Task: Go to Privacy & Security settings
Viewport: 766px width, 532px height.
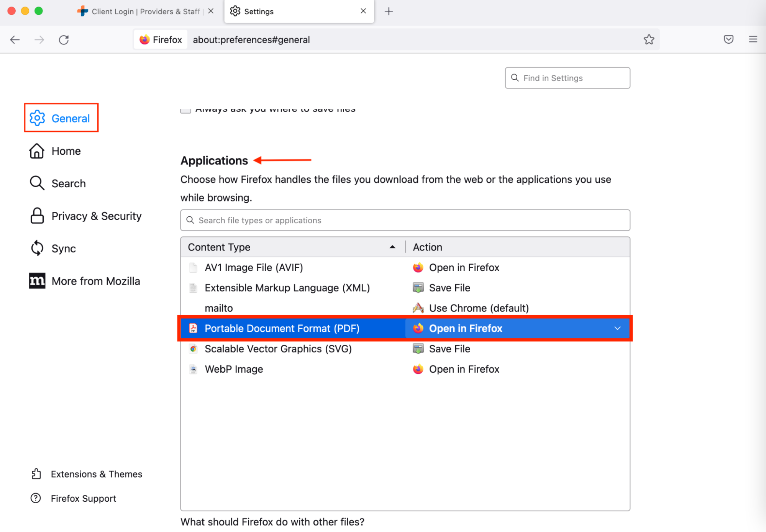Action: (96, 216)
